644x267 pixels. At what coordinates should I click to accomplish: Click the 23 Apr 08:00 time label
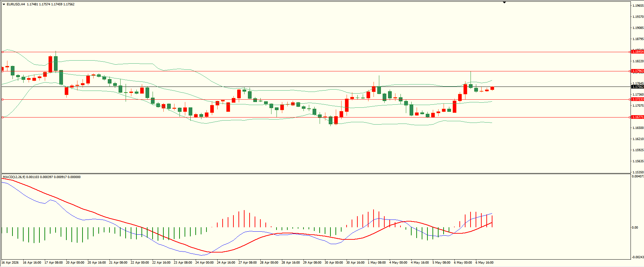[183, 263]
